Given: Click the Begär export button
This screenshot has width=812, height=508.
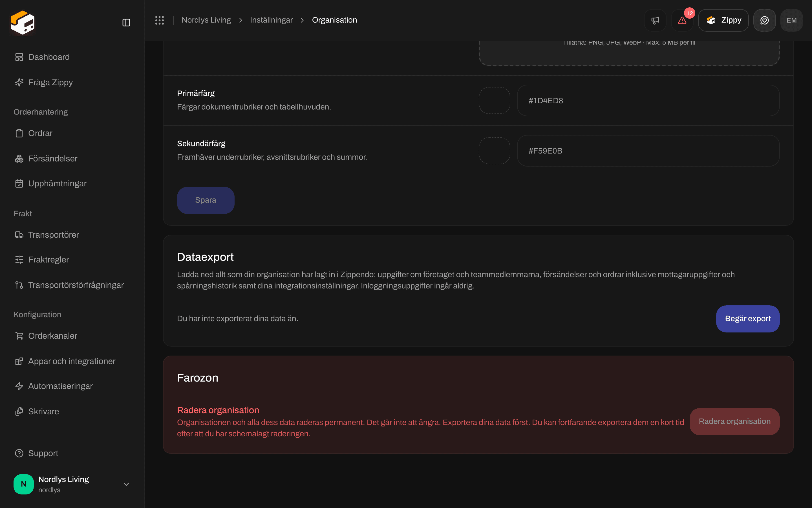Looking at the screenshot, I should (748, 319).
